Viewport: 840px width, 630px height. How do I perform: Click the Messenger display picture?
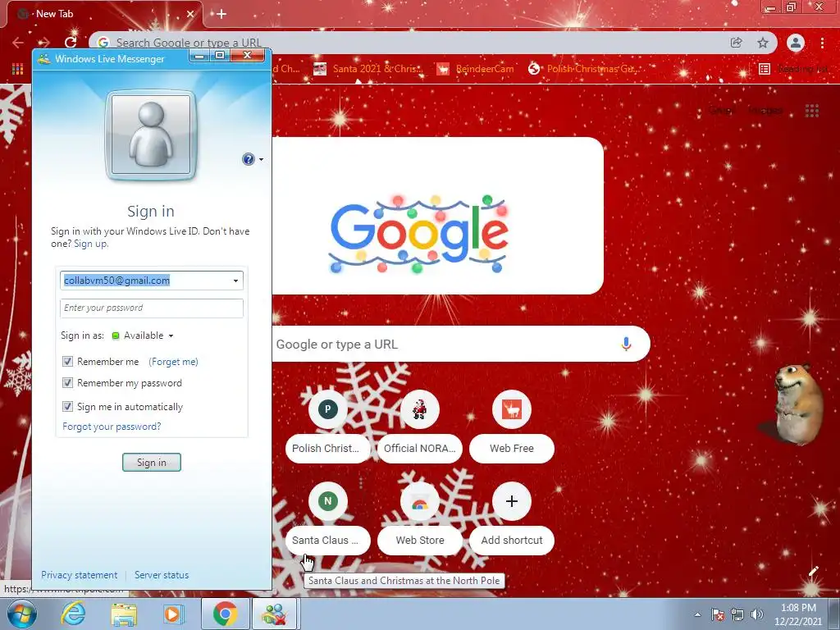pyautogui.click(x=151, y=135)
